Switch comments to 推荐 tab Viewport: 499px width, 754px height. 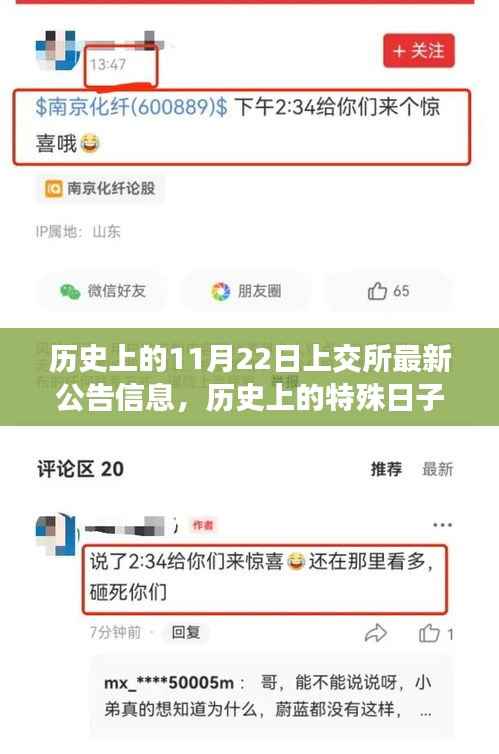pos(386,469)
